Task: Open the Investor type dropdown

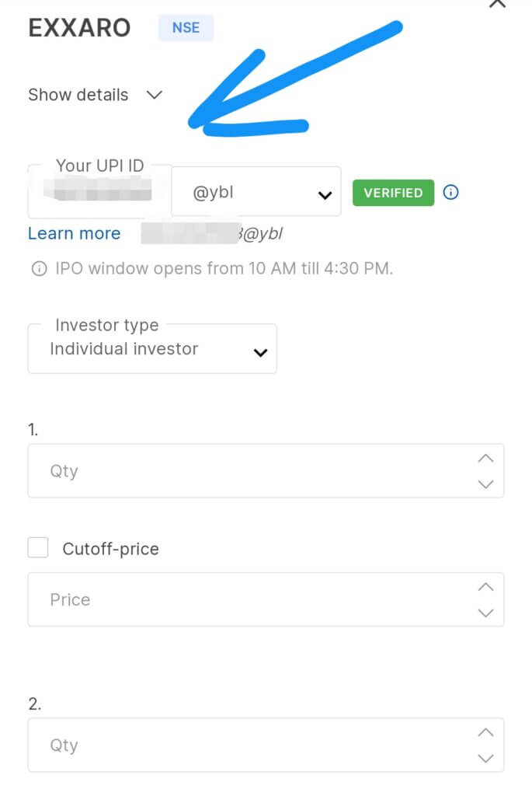Action: (x=152, y=349)
